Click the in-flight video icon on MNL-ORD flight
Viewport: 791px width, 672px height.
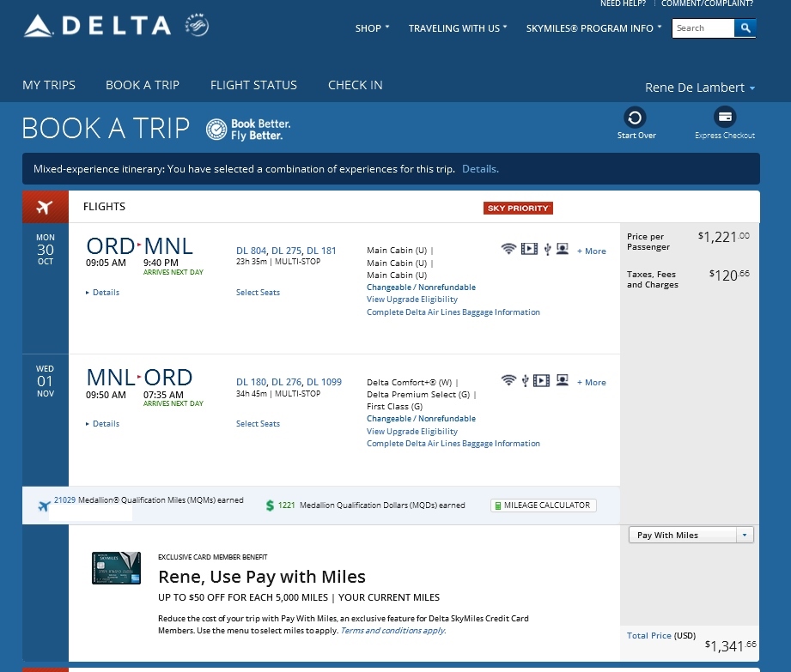pos(542,380)
